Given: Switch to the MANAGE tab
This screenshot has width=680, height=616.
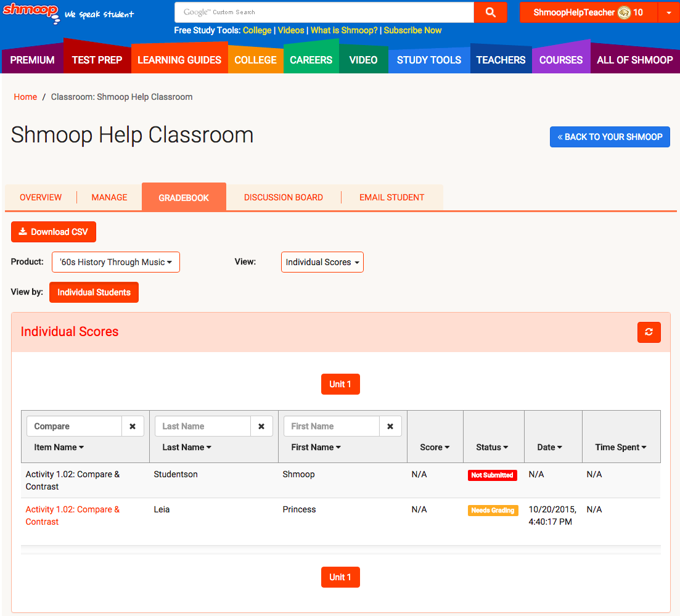Looking at the screenshot, I should click(x=109, y=197).
